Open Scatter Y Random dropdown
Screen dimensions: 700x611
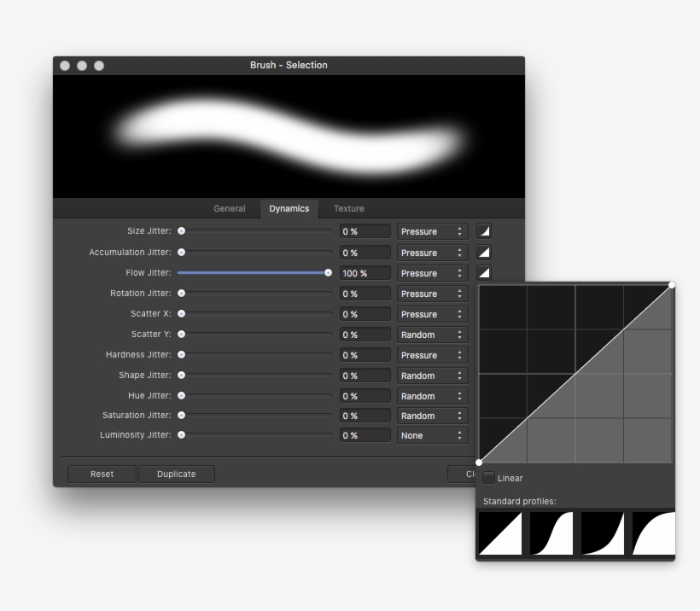[432, 335]
